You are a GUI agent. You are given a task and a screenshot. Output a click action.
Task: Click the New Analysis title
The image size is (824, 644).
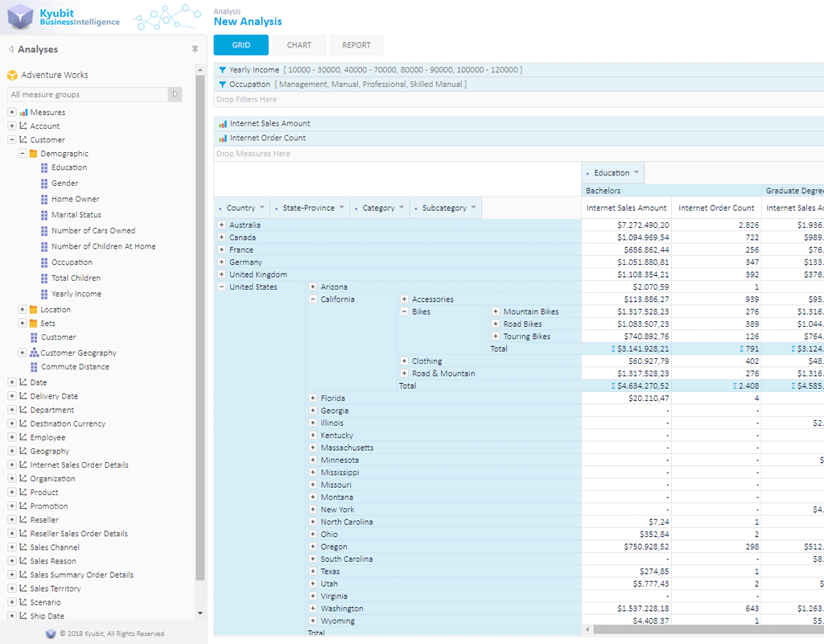[x=248, y=22]
